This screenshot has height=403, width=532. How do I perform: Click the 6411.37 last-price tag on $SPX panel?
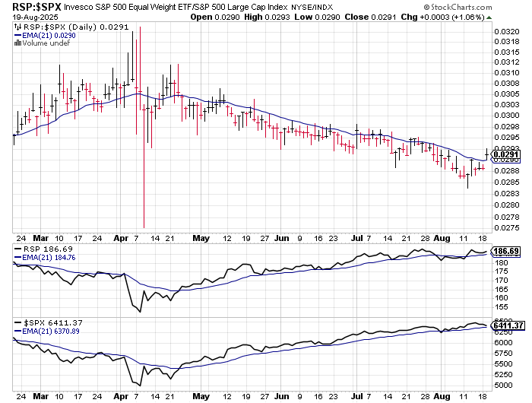508,325
